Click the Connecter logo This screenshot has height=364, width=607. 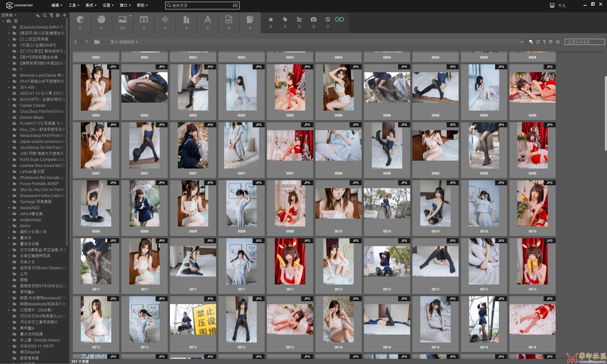[20, 5]
